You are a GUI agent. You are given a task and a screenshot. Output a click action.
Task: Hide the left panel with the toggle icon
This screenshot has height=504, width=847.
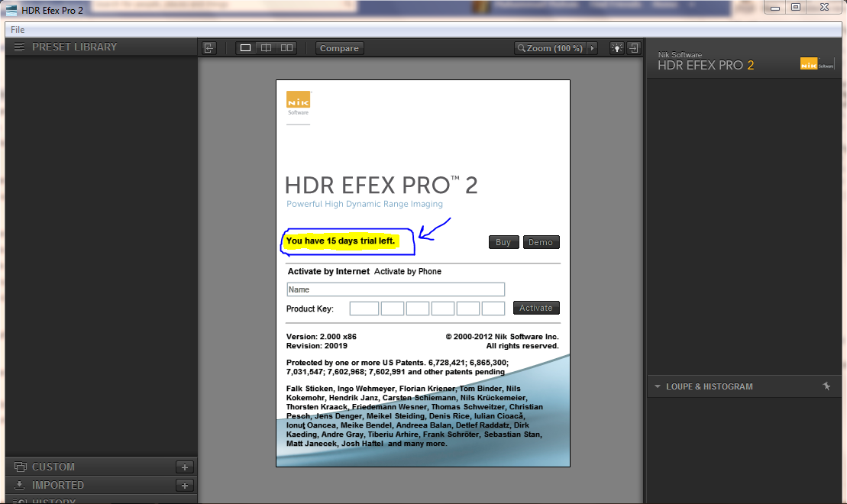pyautogui.click(x=209, y=48)
